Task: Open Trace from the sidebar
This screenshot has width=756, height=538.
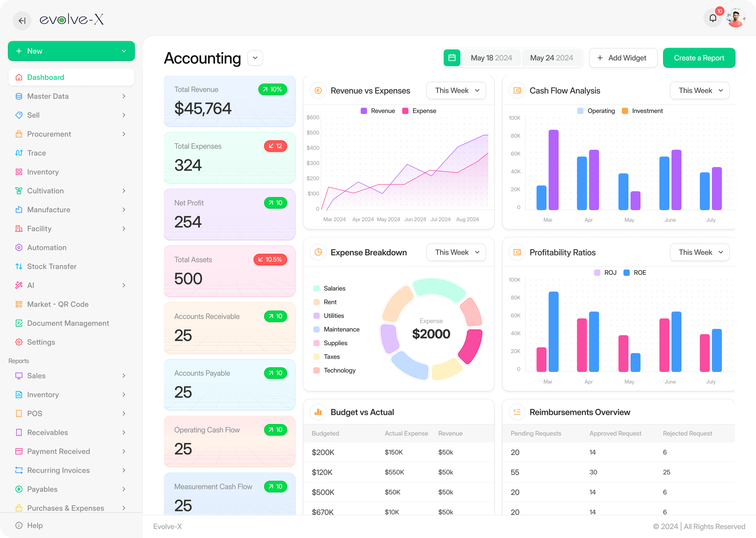Action: [36, 153]
